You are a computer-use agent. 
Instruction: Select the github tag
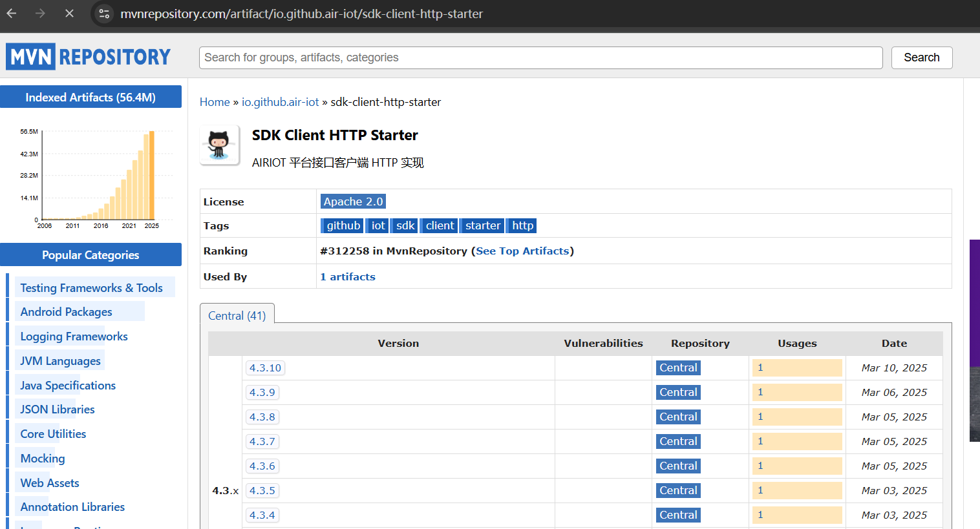pos(341,225)
